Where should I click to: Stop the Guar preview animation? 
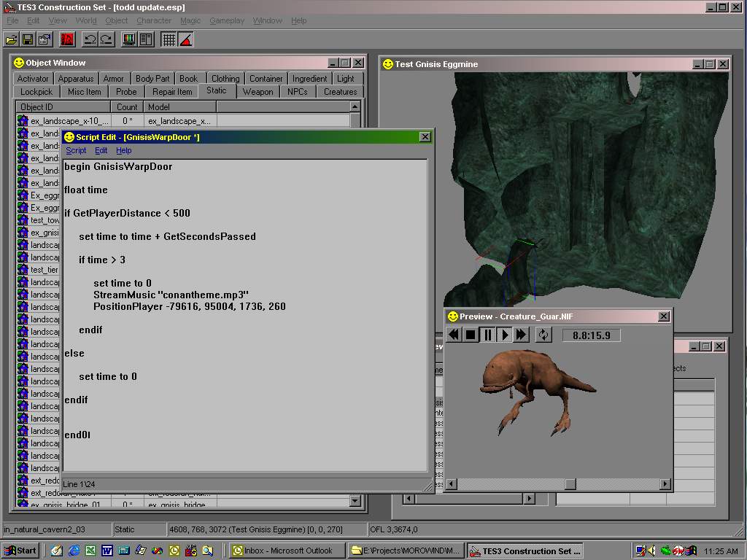(471, 335)
